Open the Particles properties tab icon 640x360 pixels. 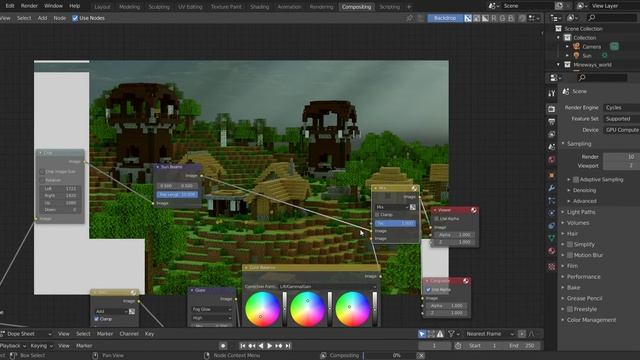click(551, 200)
